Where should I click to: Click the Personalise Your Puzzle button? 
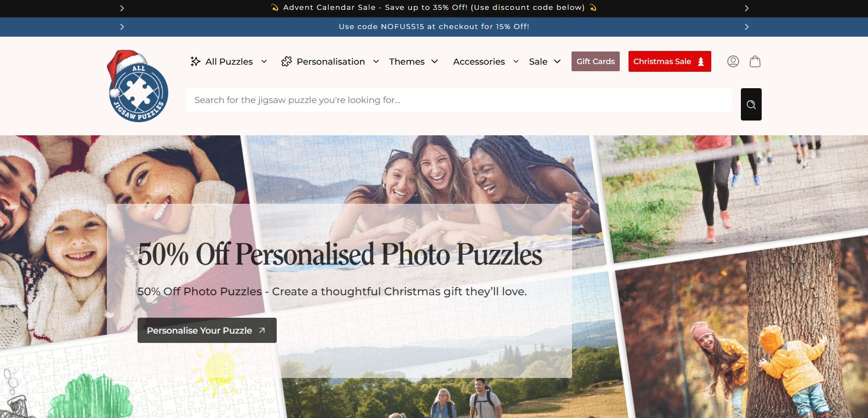point(207,330)
